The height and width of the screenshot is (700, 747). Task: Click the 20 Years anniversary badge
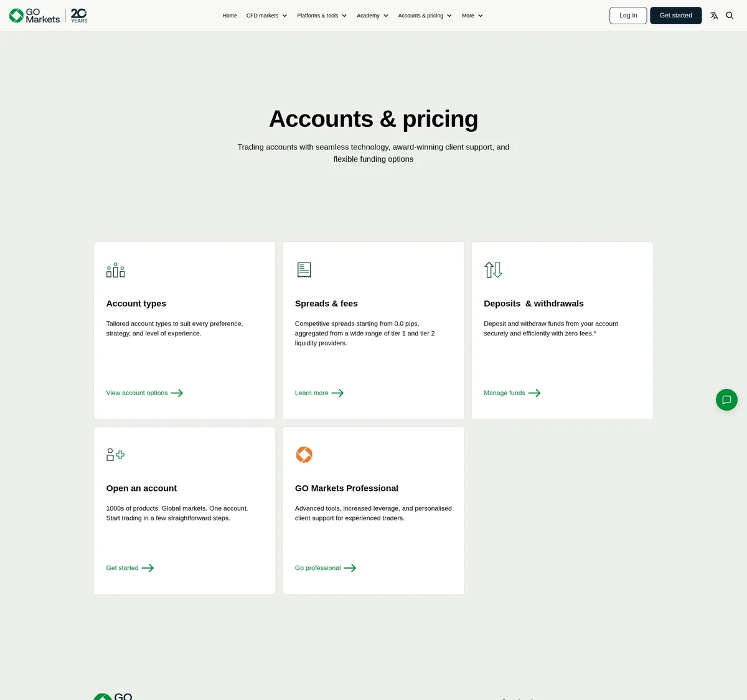(x=79, y=16)
